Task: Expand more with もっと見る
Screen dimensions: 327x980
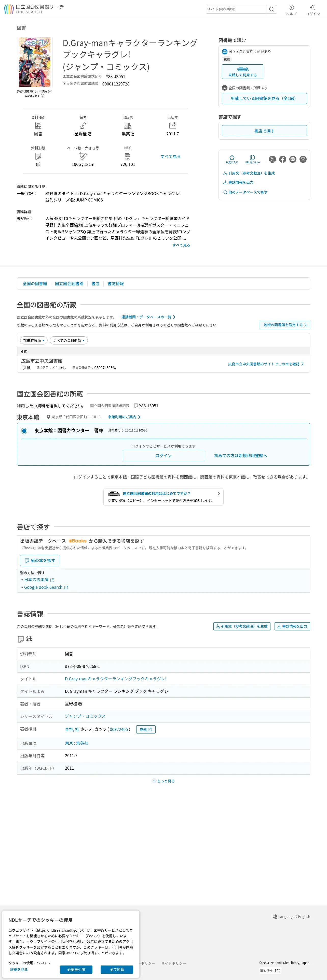Action: pos(163,781)
